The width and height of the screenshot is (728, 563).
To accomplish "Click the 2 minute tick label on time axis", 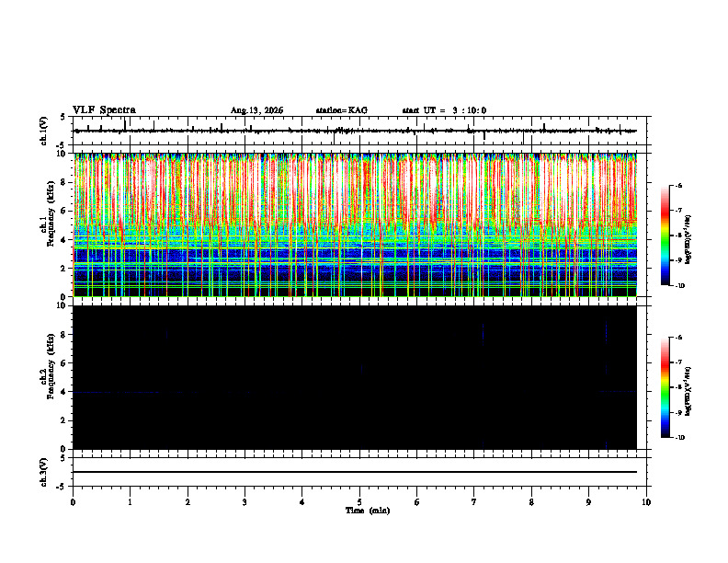I will 188,502.
